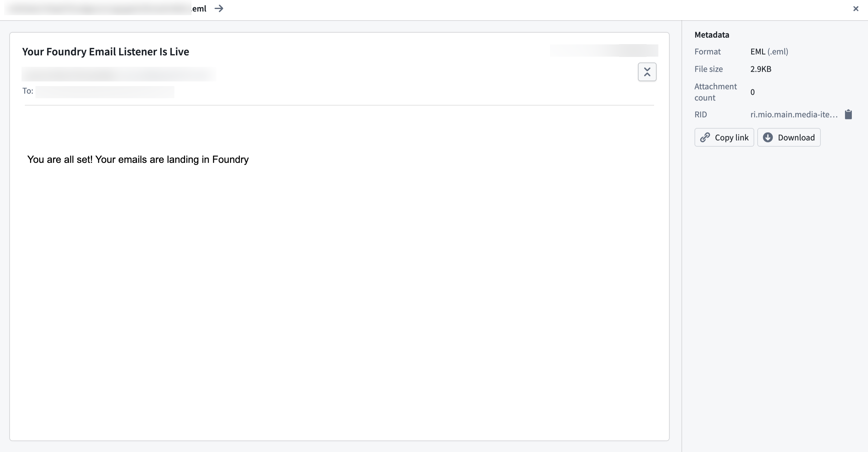Copy the RID using the clipboard icon

click(849, 114)
